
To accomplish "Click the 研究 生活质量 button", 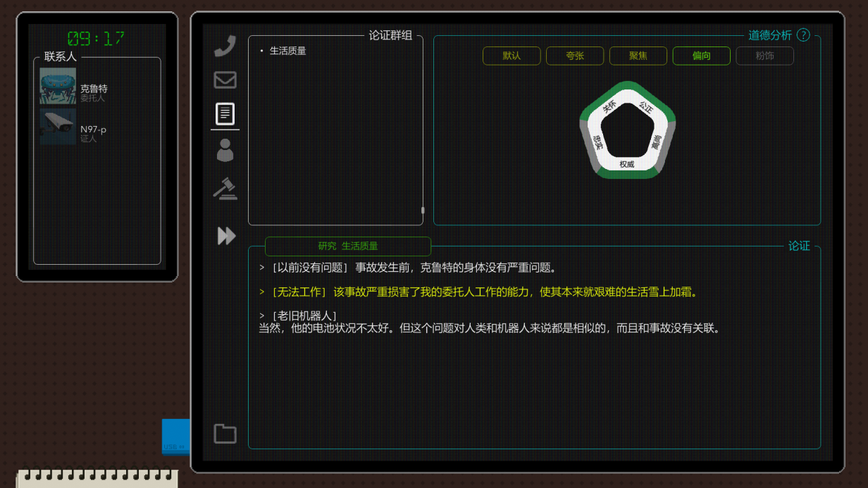I will pos(348,246).
